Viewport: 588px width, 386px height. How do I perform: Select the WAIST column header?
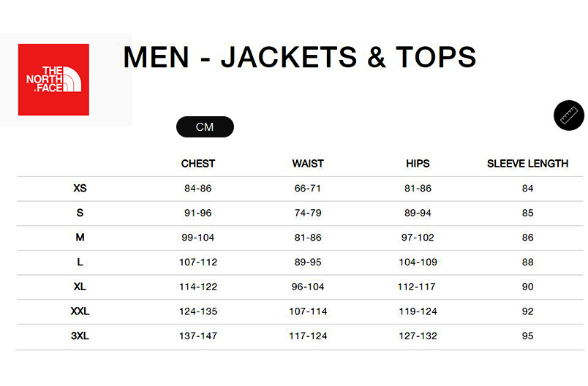(308, 164)
